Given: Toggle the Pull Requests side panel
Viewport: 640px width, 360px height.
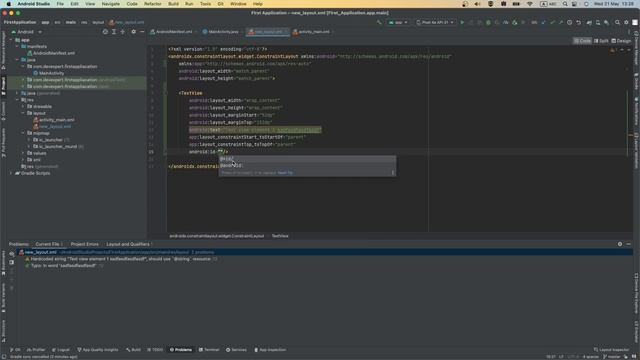Looking at the screenshot, I should coord(4,142).
